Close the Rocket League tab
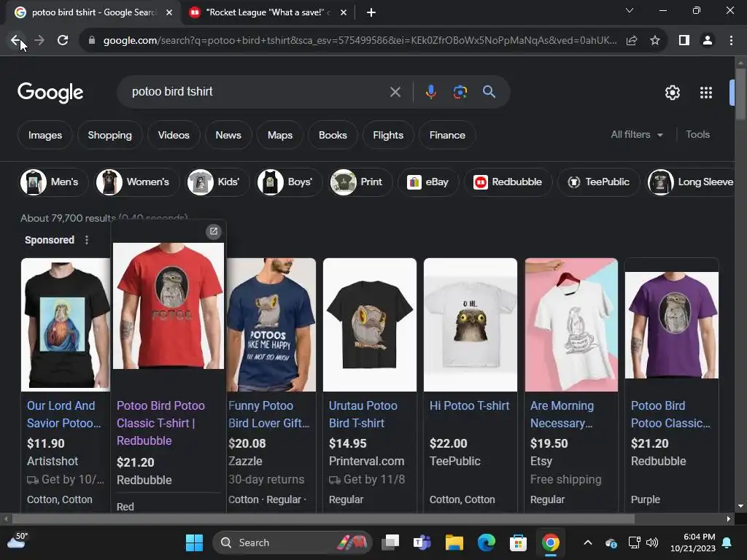 point(344,12)
